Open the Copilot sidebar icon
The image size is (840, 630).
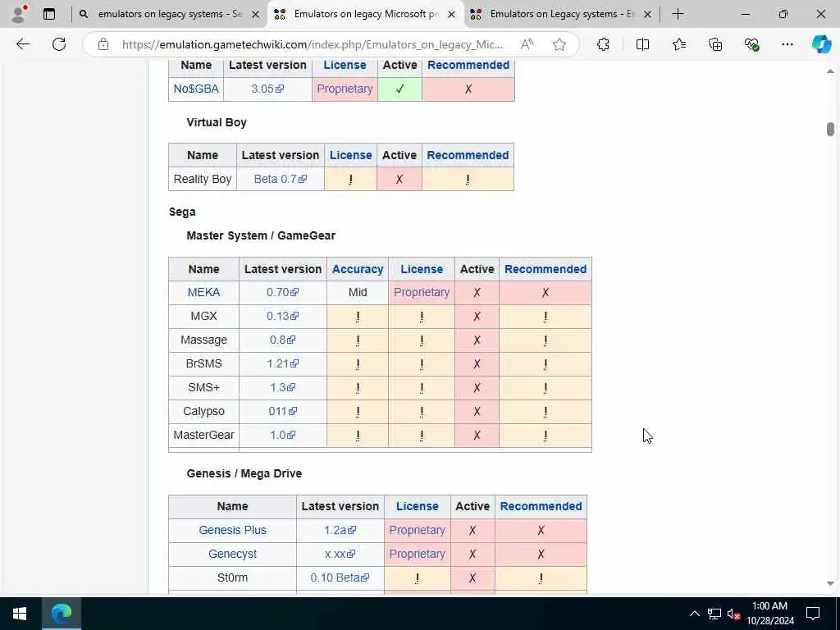point(821,44)
